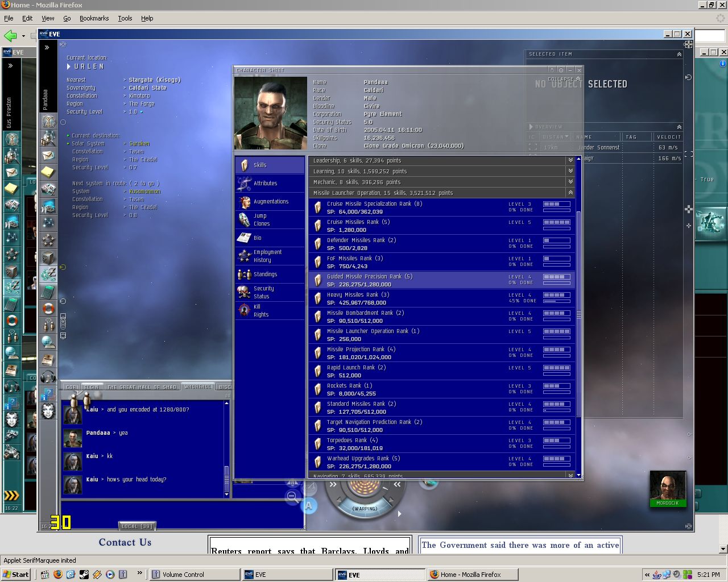Click the Contact Us link

point(125,542)
